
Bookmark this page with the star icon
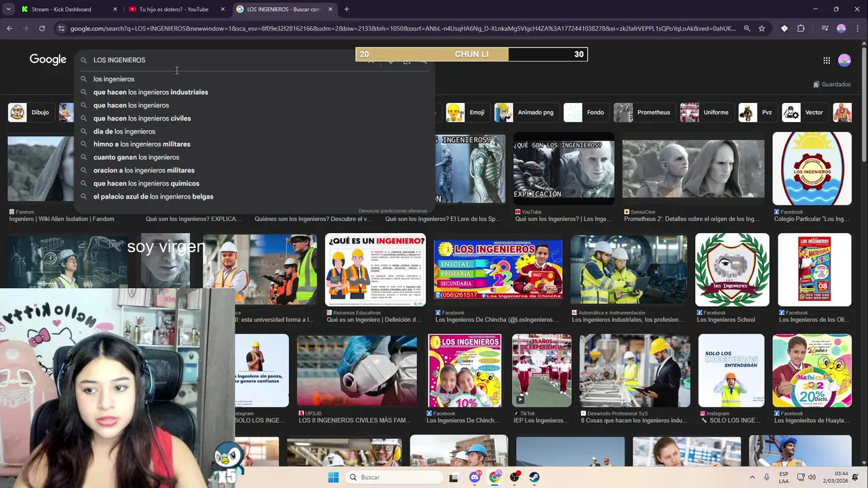(x=762, y=28)
